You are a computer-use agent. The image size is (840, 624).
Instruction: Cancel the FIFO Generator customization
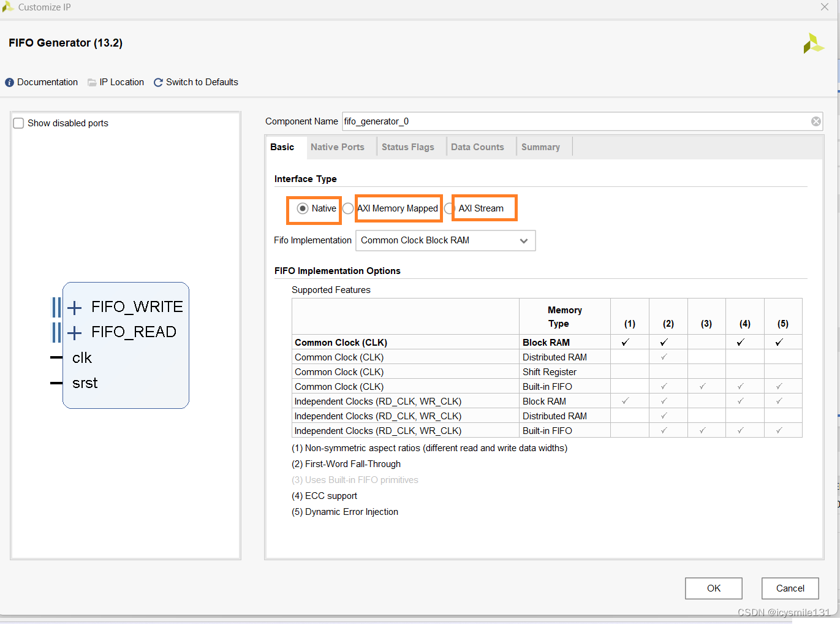[x=790, y=588]
